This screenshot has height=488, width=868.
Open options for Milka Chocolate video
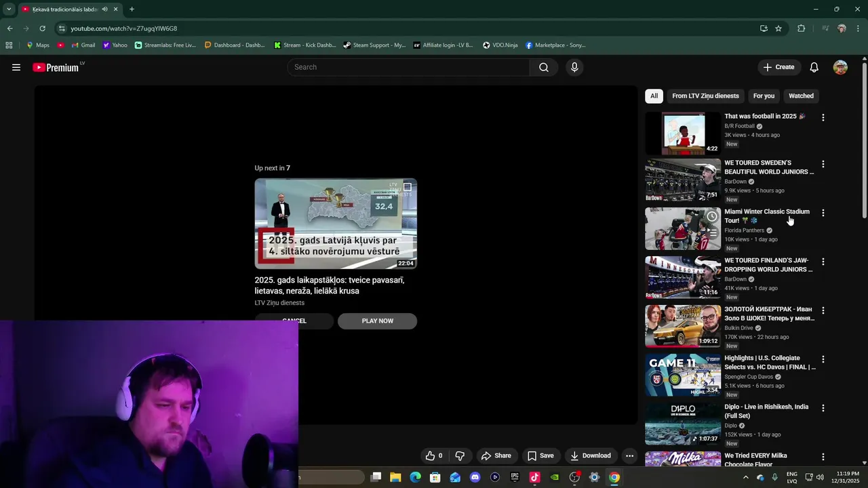pyautogui.click(x=823, y=457)
